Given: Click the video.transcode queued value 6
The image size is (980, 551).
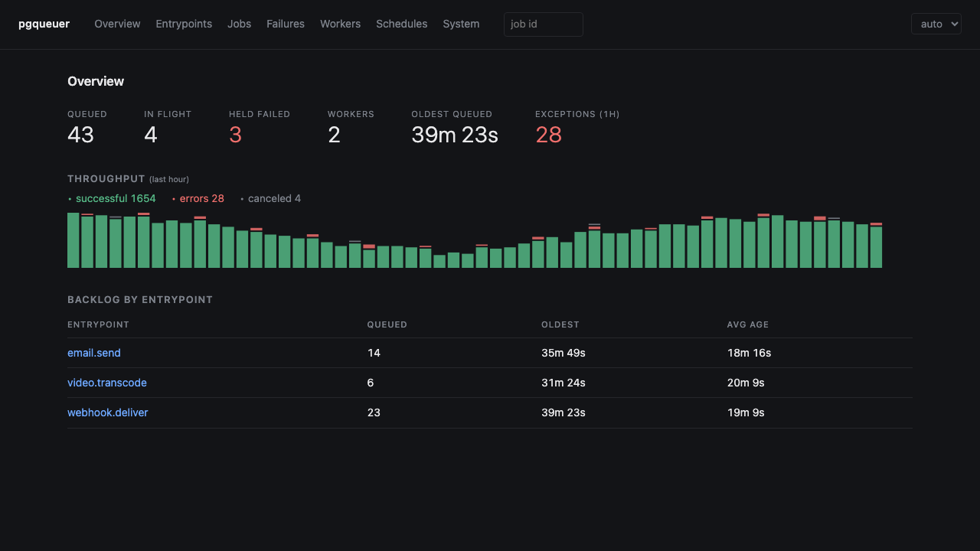Looking at the screenshot, I should [371, 383].
